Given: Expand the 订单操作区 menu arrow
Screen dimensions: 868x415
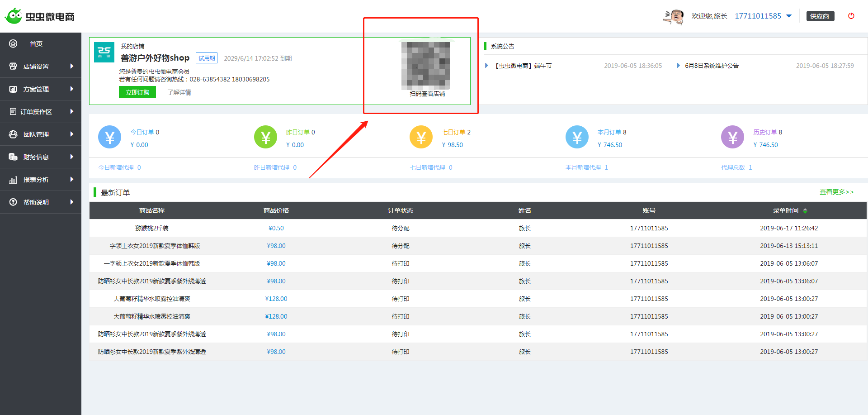Looking at the screenshot, I should 71,111.
